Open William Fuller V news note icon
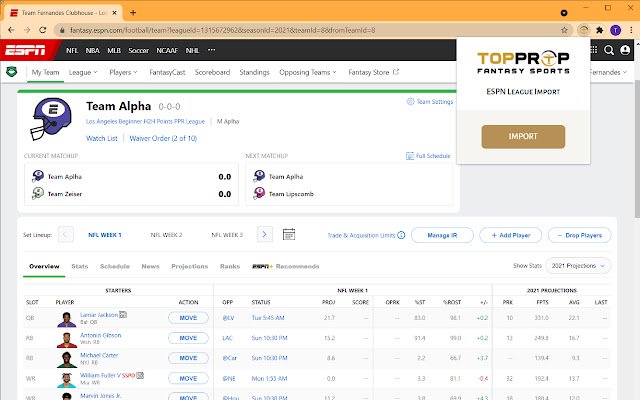The width and height of the screenshot is (640, 400). (x=140, y=375)
